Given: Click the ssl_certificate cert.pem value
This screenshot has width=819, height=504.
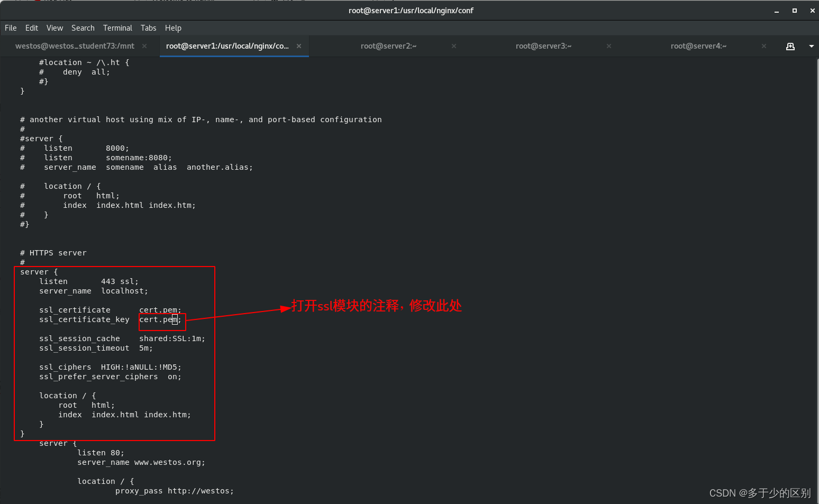Looking at the screenshot, I should coord(160,310).
